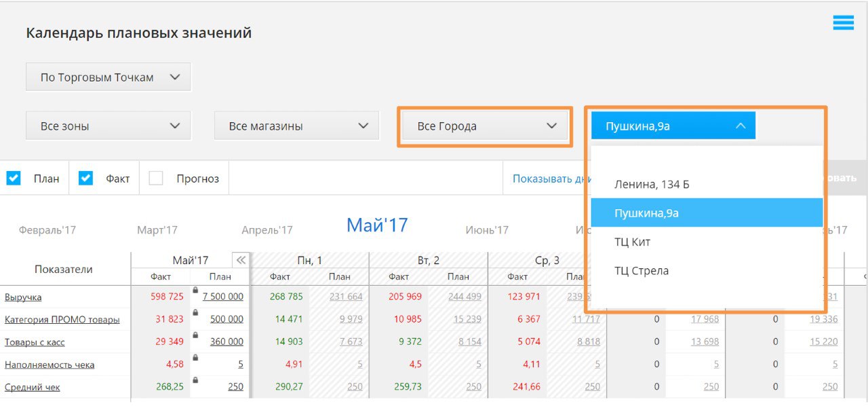This screenshot has height=406, width=868.
Task: Switch to Апрель'17 month
Action: click(x=267, y=230)
